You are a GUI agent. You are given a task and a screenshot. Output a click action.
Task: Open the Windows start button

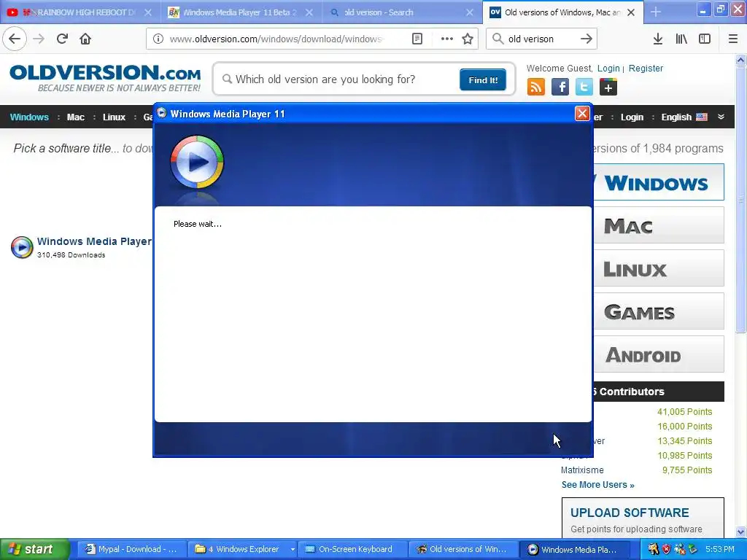click(35, 550)
